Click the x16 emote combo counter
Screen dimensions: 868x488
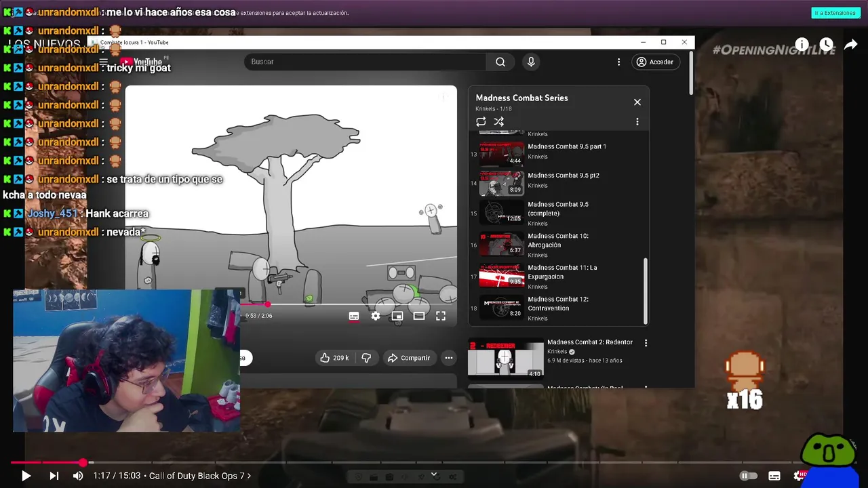pyautogui.click(x=745, y=400)
